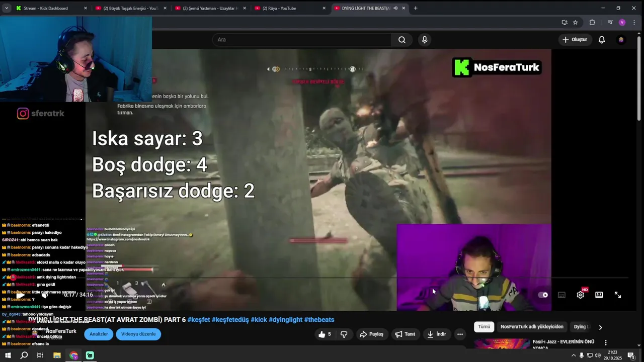
Task: Click the Videoyu düzenle button
Action: coord(138,334)
